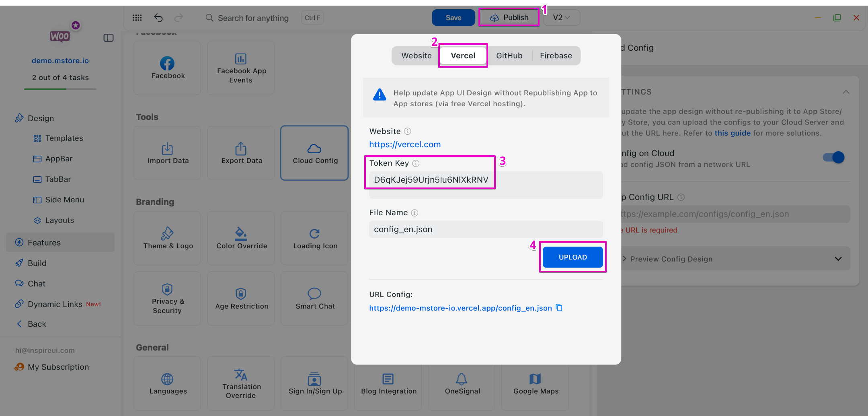This screenshot has height=416, width=868.
Task: Toggle the Config on Cloud switch
Action: coord(833,157)
